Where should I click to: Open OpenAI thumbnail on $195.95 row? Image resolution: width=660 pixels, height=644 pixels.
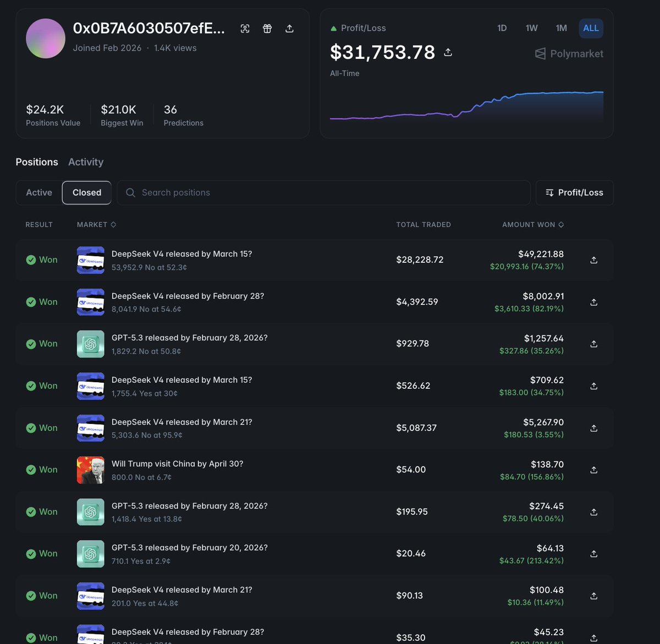91,512
